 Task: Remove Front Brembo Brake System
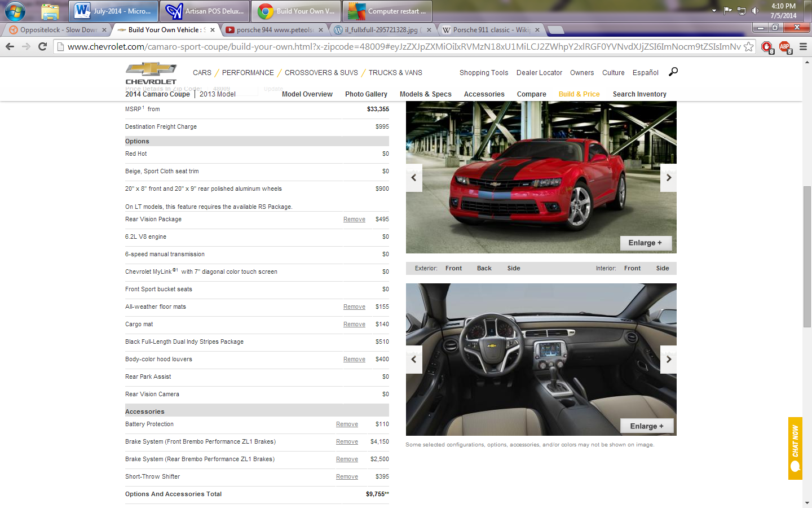coord(347,442)
